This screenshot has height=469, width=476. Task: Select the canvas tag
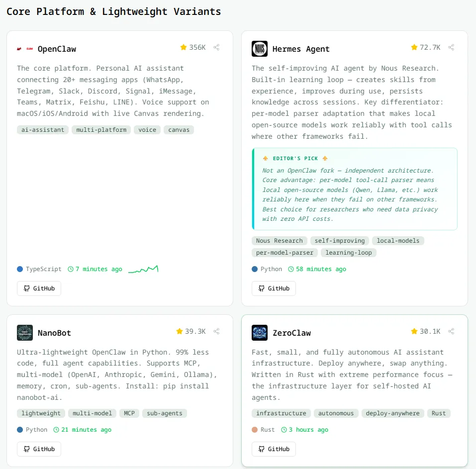pos(179,130)
